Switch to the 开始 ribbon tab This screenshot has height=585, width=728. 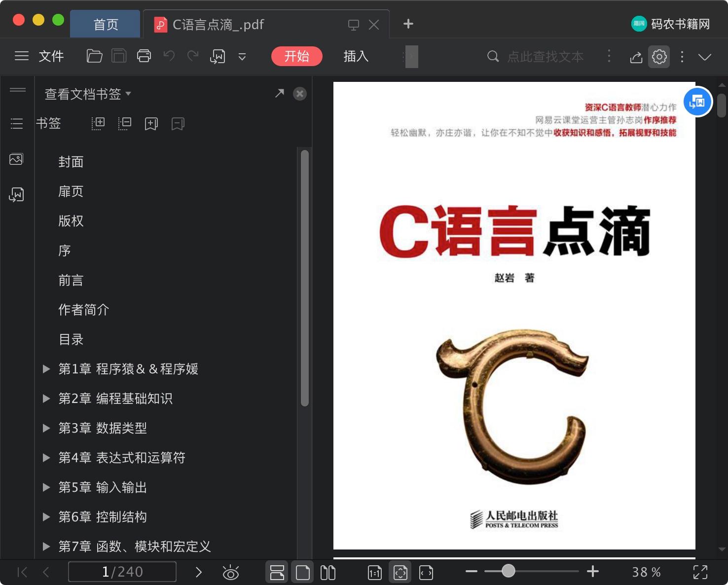[297, 56]
